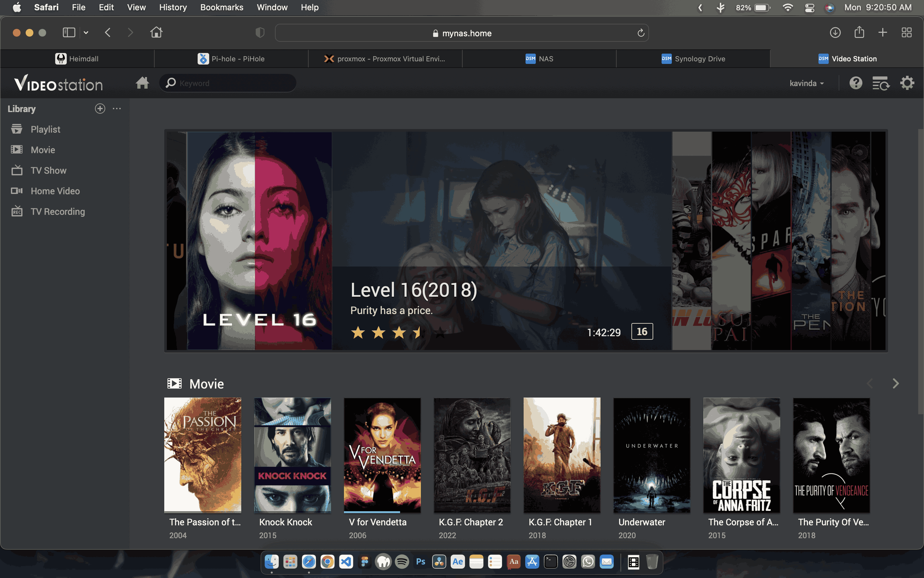
Task: Expand Safari sidebar options chevron
Action: click(x=86, y=33)
